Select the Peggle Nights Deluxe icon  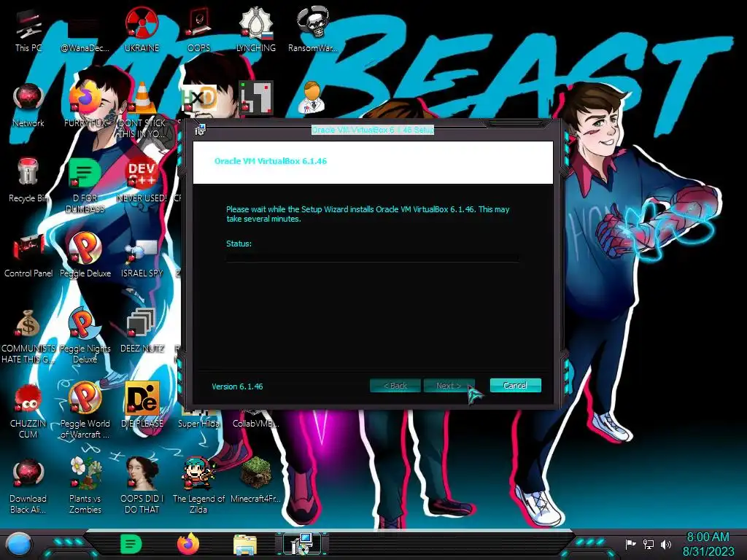(85, 336)
